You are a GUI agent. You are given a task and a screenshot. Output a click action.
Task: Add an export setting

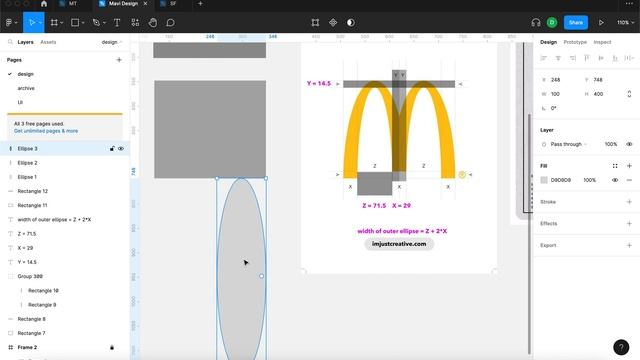[629, 245]
